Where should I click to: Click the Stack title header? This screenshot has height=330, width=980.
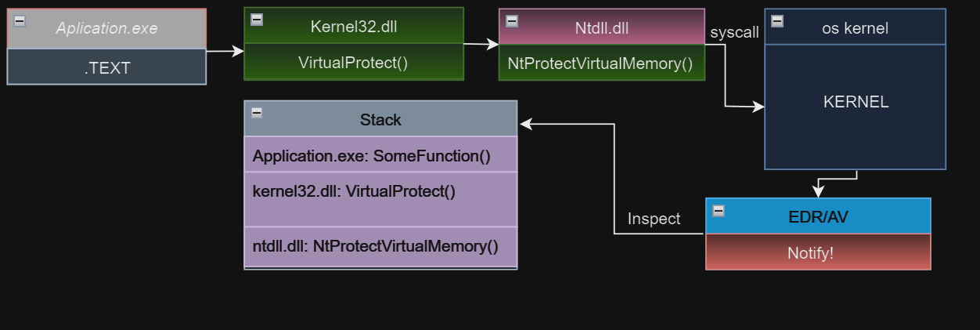click(380, 120)
